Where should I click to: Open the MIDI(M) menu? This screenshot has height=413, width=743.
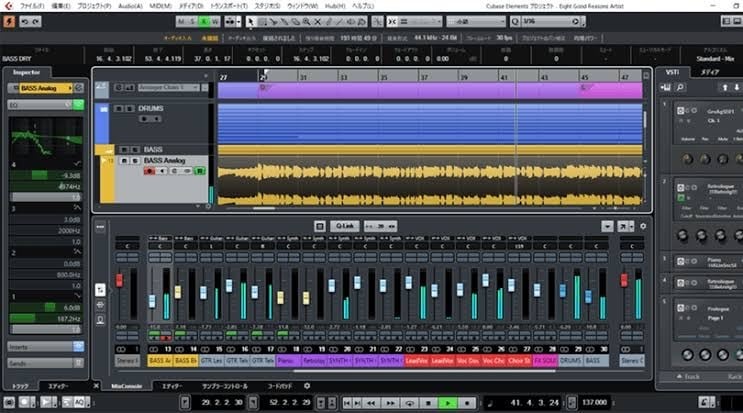tap(161, 6)
